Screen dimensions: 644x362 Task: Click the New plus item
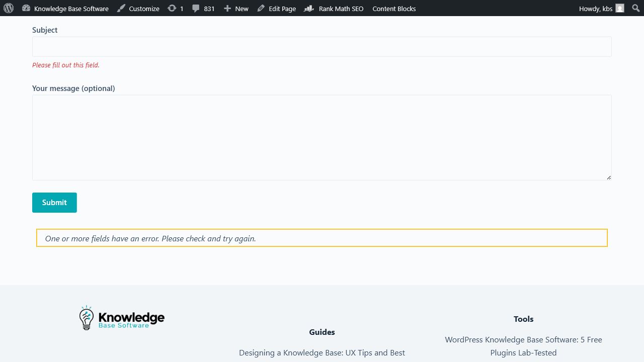[x=236, y=8]
